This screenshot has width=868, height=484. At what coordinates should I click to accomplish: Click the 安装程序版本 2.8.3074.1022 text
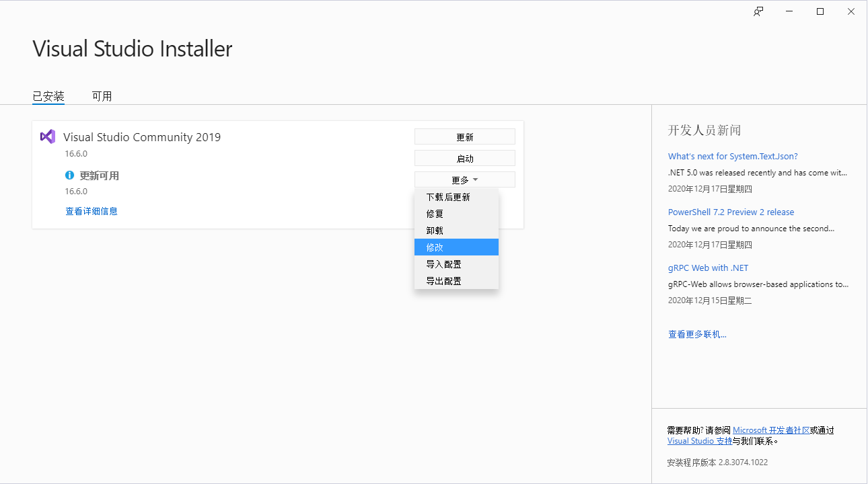point(717,462)
